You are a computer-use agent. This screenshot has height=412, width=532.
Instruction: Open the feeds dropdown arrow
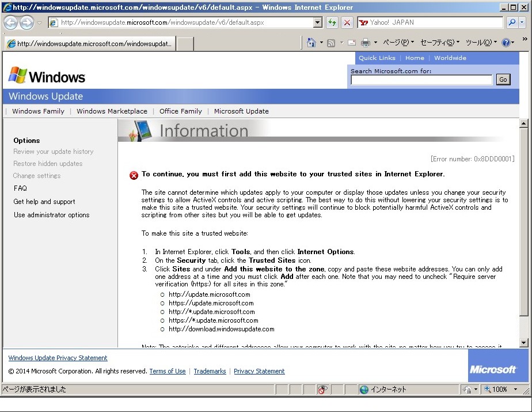tap(341, 43)
